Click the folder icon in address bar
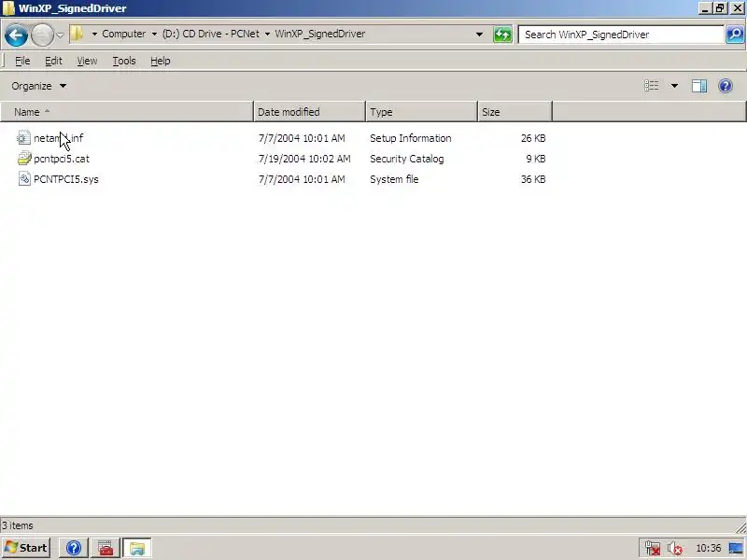 coord(77,34)
